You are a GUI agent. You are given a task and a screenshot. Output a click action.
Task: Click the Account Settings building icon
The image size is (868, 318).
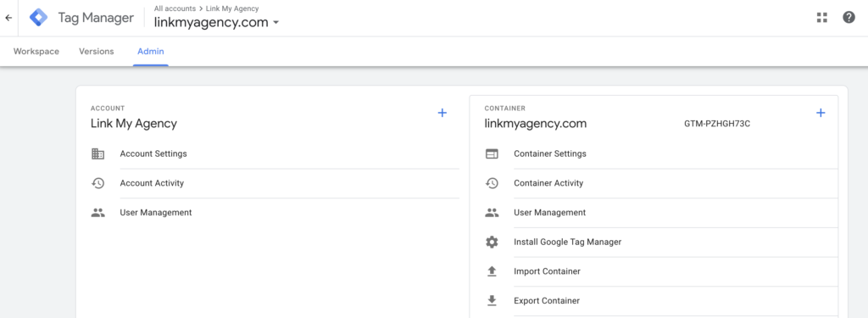98,153
